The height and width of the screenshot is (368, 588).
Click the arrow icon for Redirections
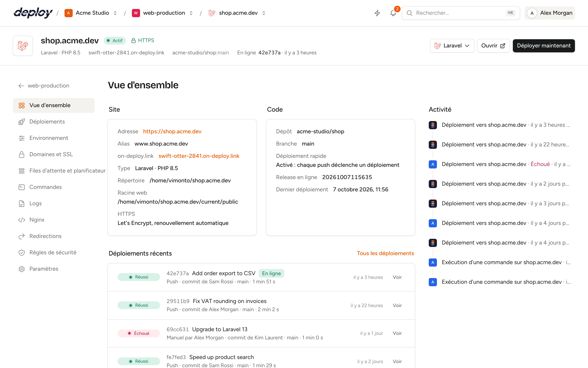pyautogui.click(x=22, y=236)
